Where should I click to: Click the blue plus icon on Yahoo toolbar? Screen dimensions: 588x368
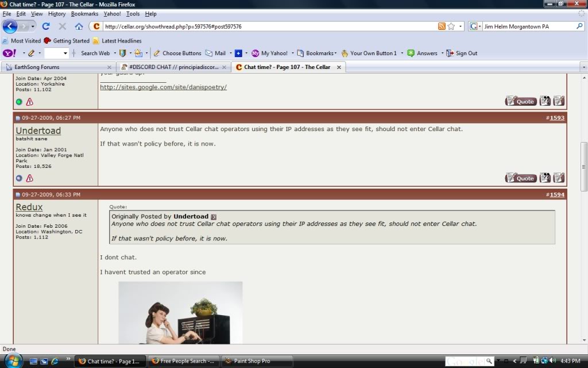tap(238, 53)
